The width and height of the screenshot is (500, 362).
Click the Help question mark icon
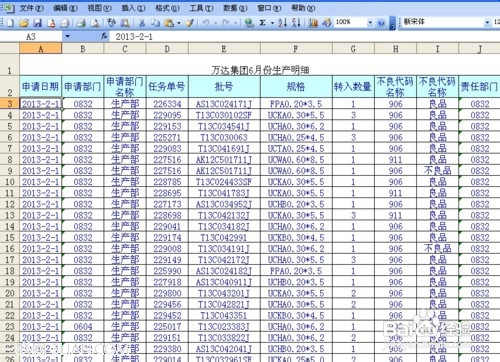click(x=382, y=23)
